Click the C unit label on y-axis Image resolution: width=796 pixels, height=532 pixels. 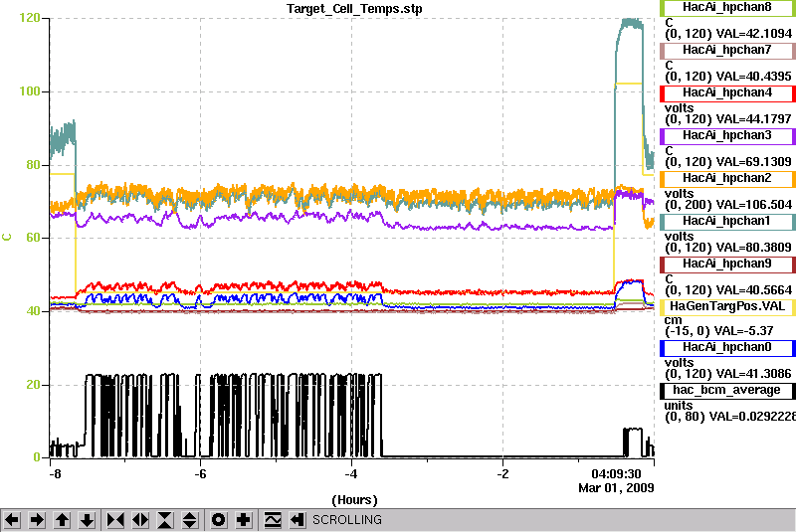[7, 238]
